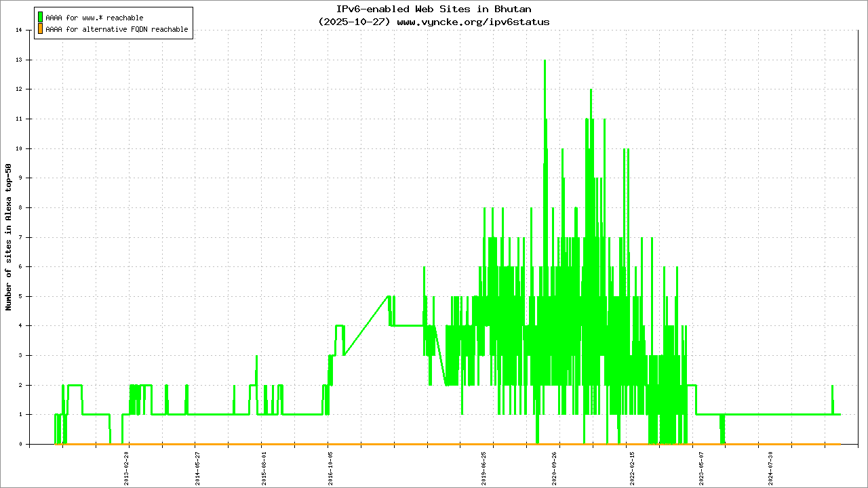The image size is (868, 488).
Task: Click the x-axis date label 2015-08-01
Action: (263, 468)
